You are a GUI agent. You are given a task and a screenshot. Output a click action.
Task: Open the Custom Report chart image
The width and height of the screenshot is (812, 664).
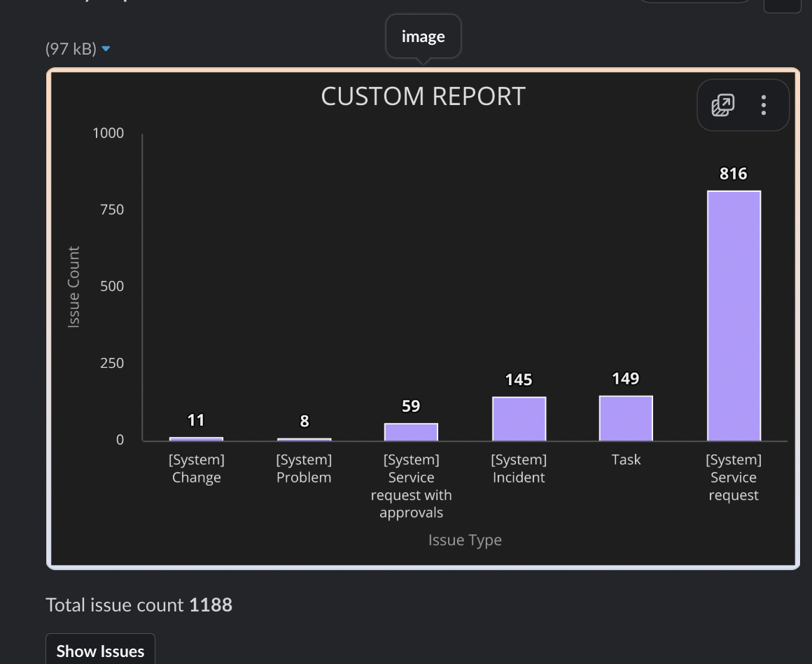click(423, 319)
